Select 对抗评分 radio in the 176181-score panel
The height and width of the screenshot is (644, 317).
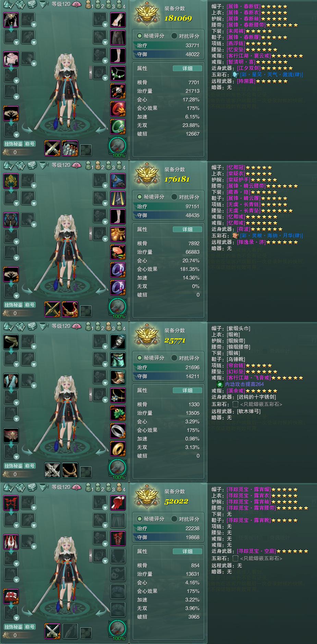click(x=174, y=197)
